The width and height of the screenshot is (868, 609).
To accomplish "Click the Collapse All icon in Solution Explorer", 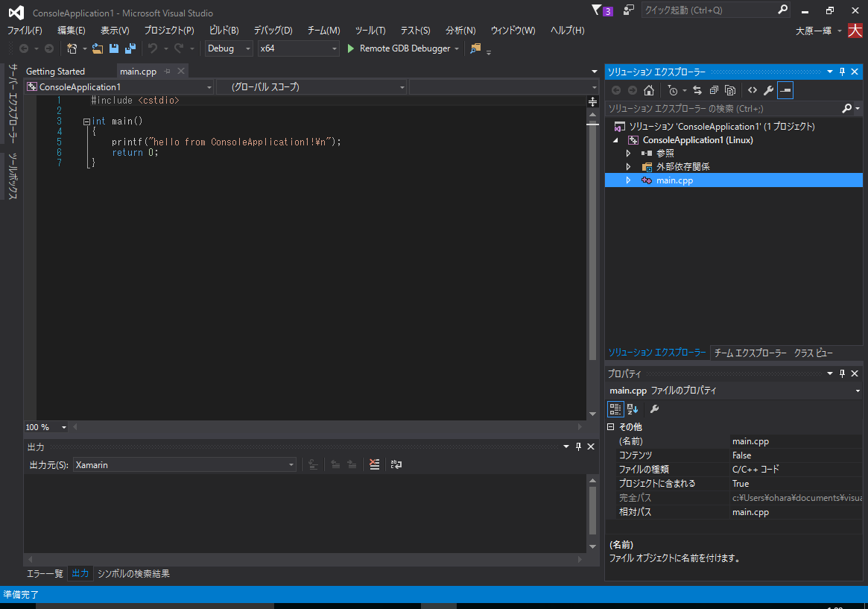I will (714, 90).
